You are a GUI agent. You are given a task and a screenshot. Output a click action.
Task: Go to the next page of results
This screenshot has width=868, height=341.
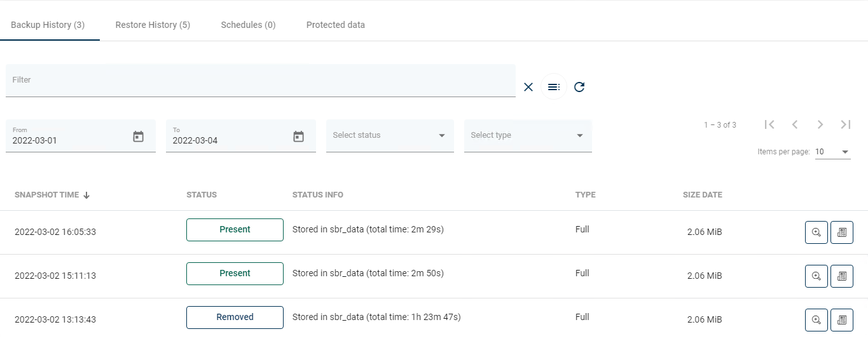pos(820,124)
